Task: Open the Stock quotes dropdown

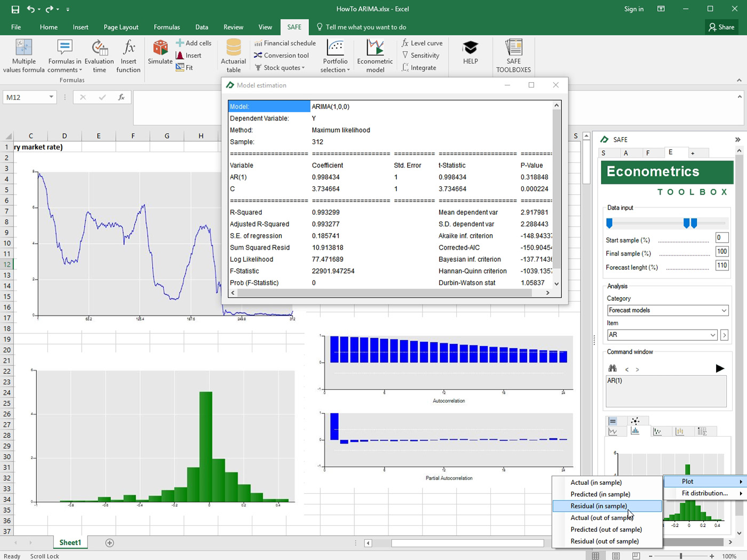Action: (280, 68)
